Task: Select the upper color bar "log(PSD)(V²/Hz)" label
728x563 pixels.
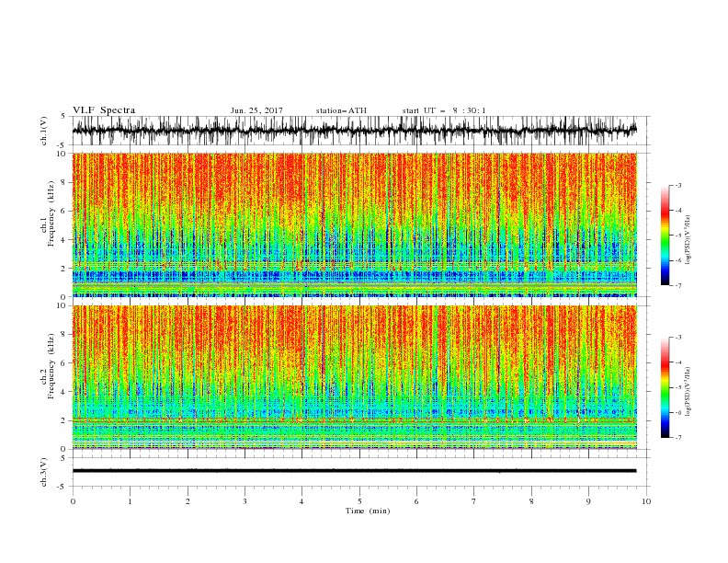Action: 688,240
